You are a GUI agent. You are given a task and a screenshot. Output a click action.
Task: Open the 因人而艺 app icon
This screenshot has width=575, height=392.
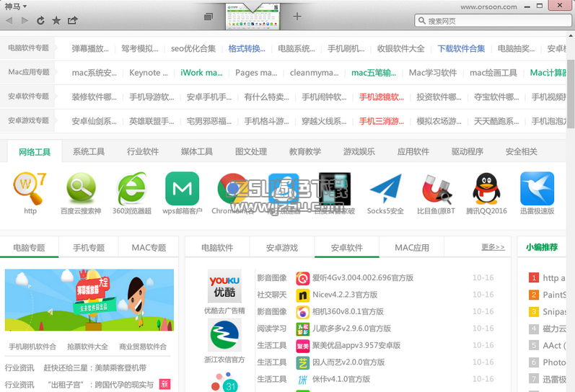[x=303, y=362]
